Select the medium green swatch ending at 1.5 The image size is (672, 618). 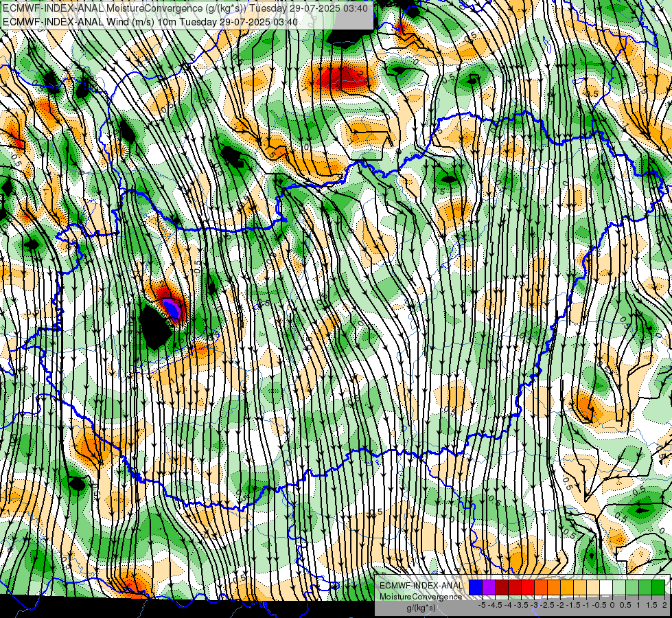click(645, 587)
